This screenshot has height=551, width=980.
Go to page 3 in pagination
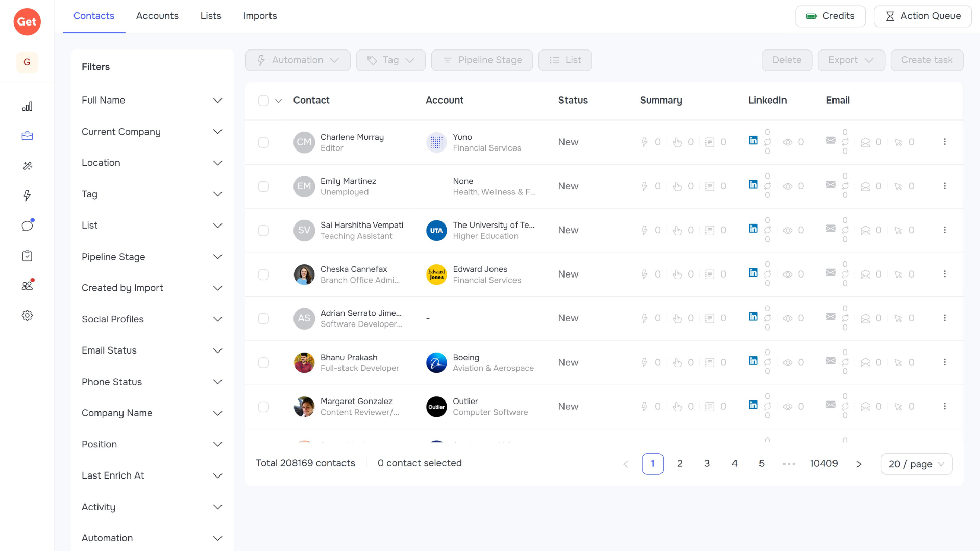707,463
